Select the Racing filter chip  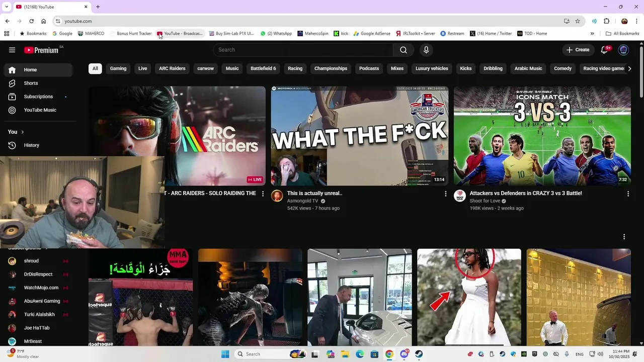pyautogui.click(x=295, y=68)
